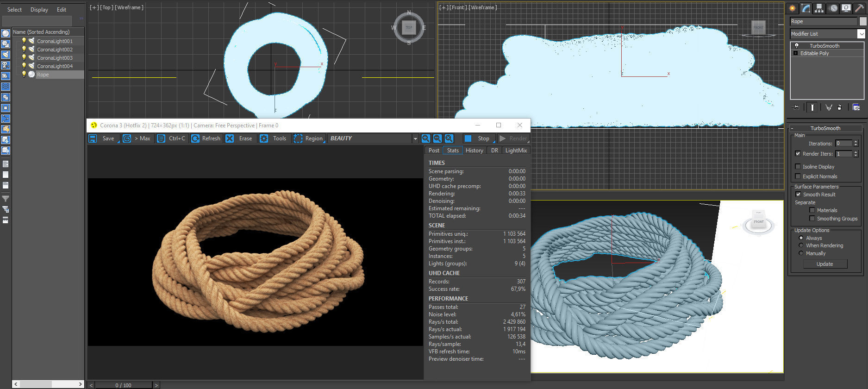Toggle the Display Lights filter in Scene Explorer
Screen dimensions: 868x389
(6, 55)
